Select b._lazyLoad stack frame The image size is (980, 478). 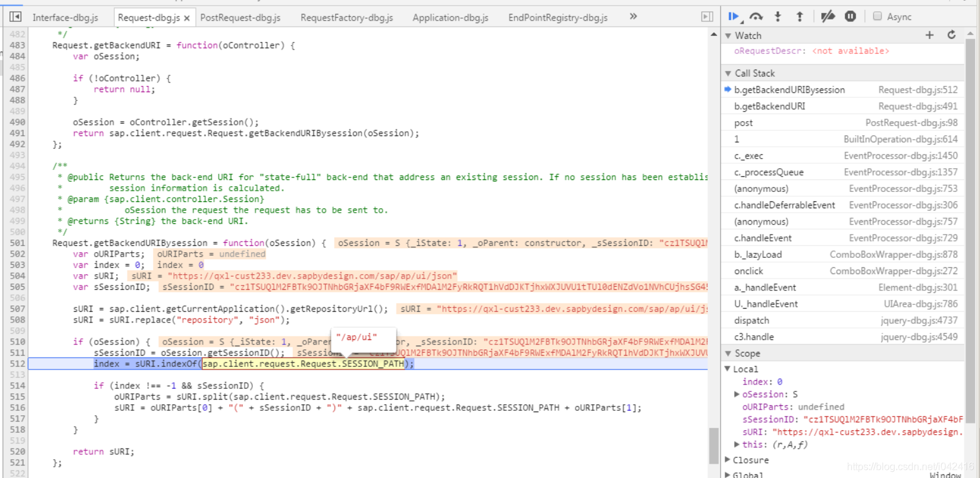(x=843, y=254)
